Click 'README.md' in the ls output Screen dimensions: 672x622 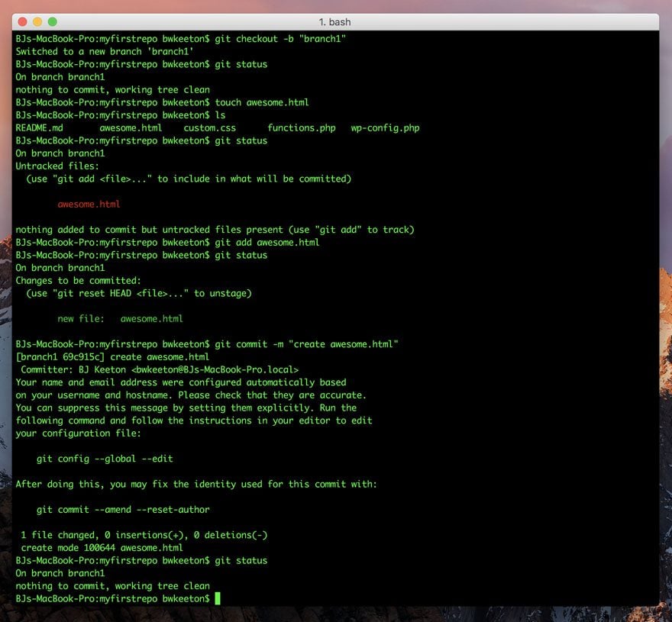point(40,128)
